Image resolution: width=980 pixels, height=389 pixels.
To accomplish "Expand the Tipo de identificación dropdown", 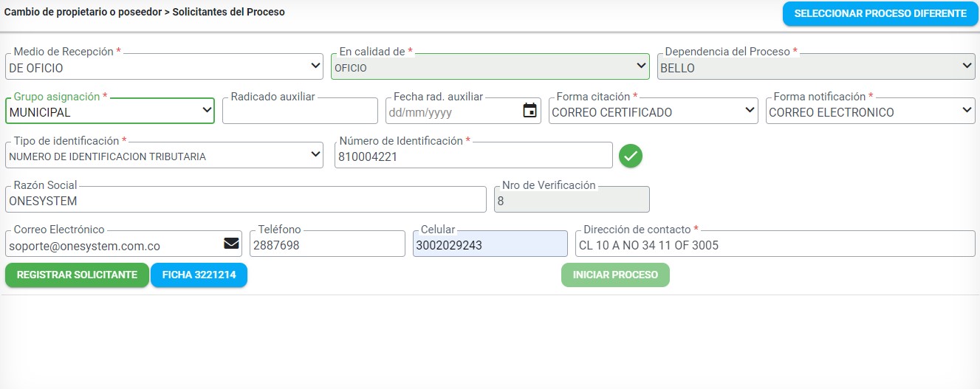I will 164,156.
